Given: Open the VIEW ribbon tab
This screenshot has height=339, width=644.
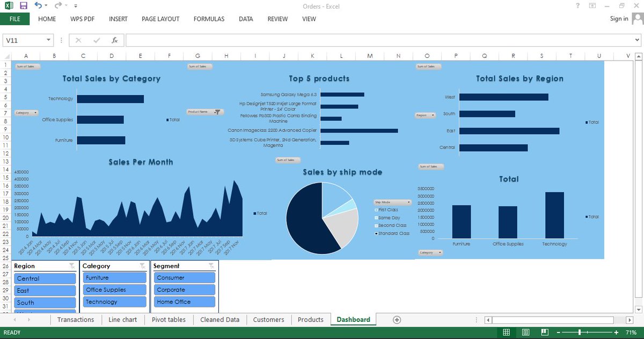Looking at the screenshot, I should pyautogui.click(x=309, y=19).
